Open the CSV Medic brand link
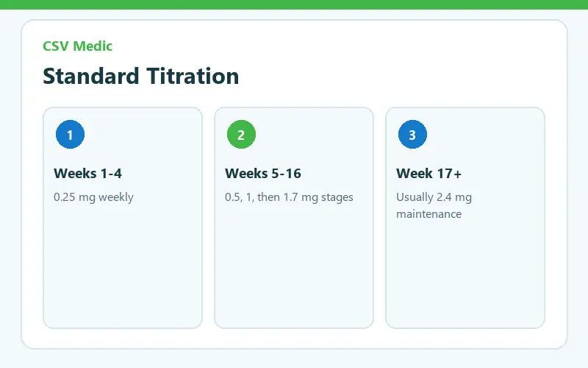This screenshot has height=368, width=588. click(78, 46)
